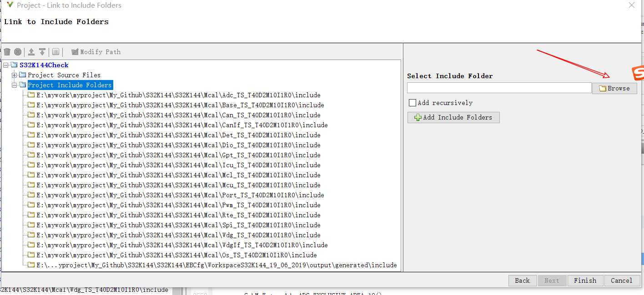
Task: Click the Back button
Action: coord(522,280)
